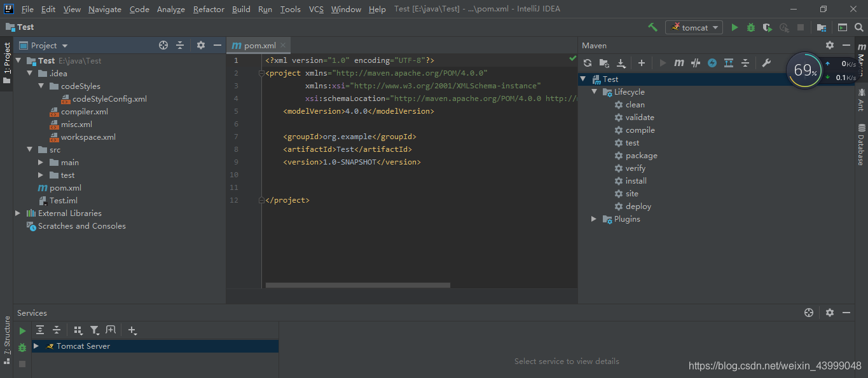Expand the Tomcat Server service node
The width and height of the screenshot is (868, 378).
pos(36,346)
